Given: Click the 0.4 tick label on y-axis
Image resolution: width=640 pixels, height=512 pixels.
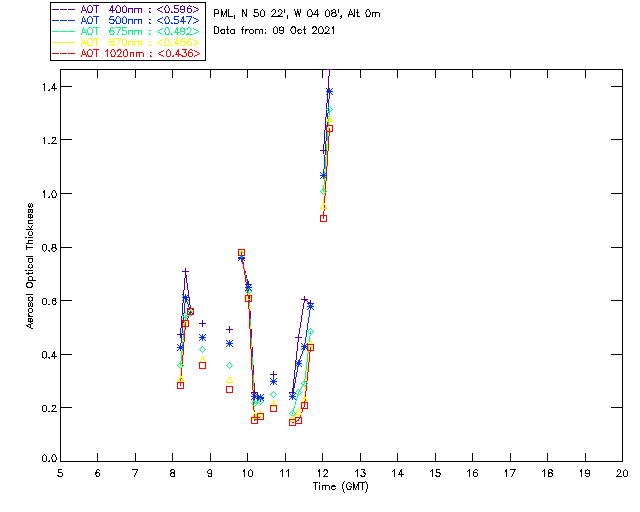Looking at the screenshot, I should pyautogui.click(x=47, y=355).
